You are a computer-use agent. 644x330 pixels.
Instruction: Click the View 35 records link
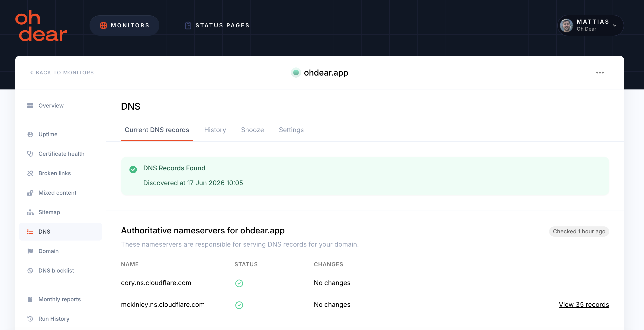tap(584, 305)
